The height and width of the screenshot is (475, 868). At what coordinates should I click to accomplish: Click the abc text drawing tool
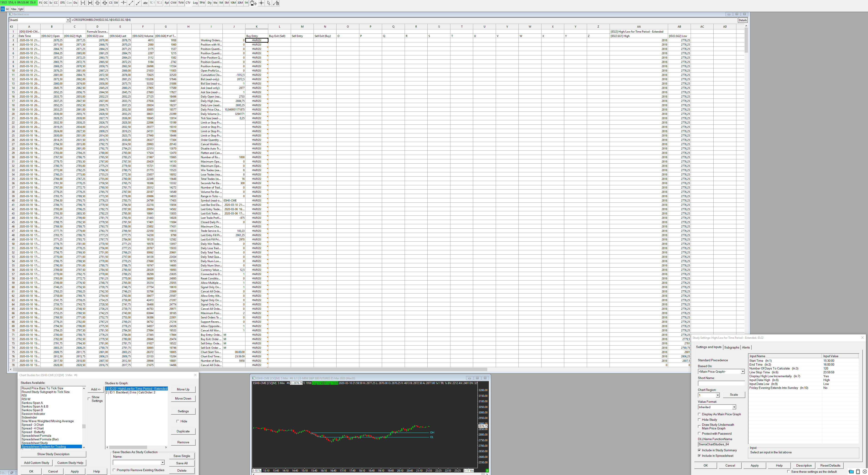pyautogui.click(x=145, y=3)
